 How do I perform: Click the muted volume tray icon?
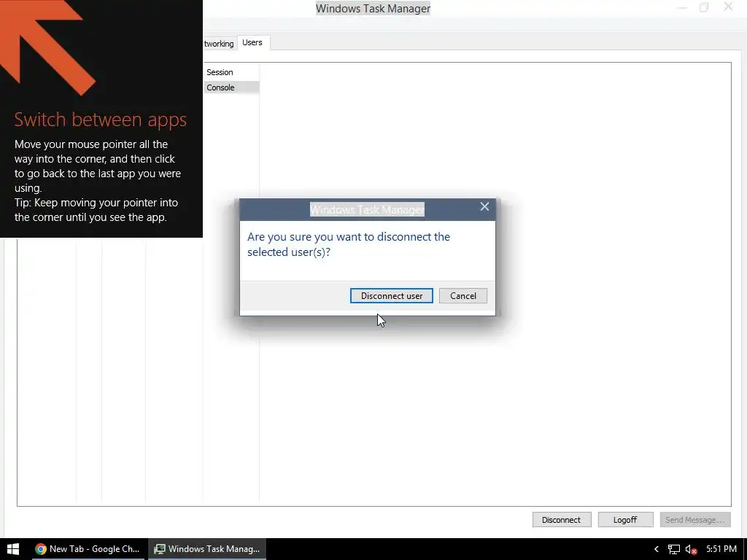692,549
